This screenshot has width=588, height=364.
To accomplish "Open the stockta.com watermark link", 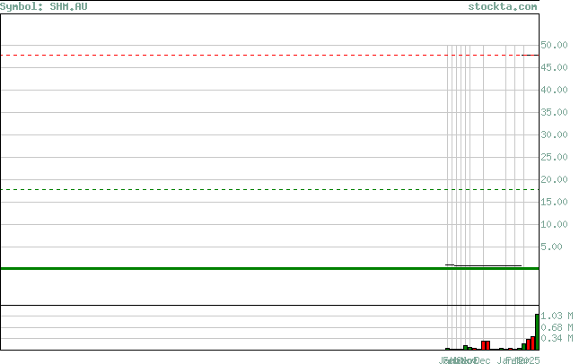I will [502, 6].
